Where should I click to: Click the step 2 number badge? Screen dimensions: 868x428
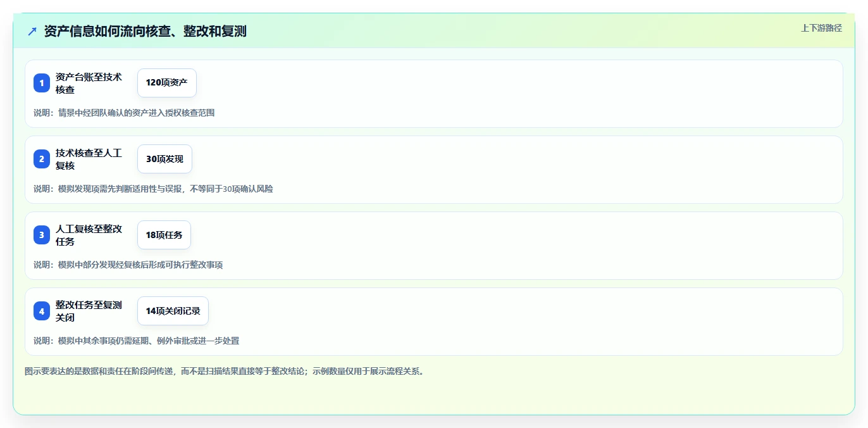(x=42, y=159)
